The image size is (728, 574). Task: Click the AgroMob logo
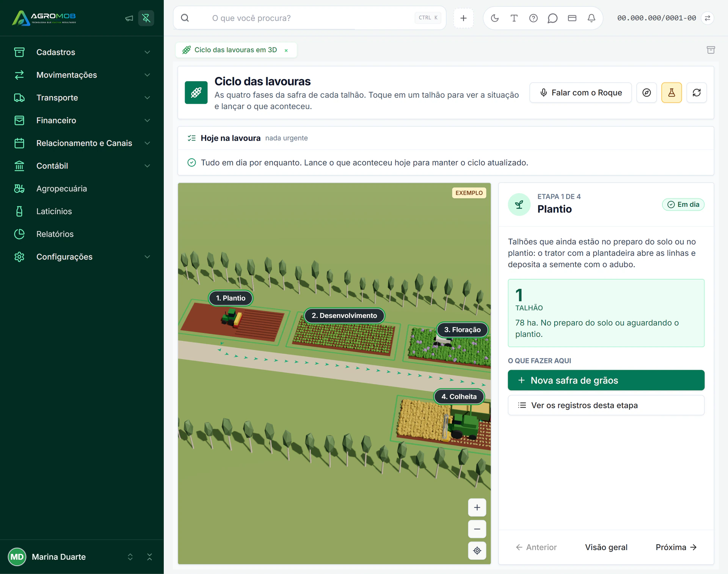(x=44, y=18)
